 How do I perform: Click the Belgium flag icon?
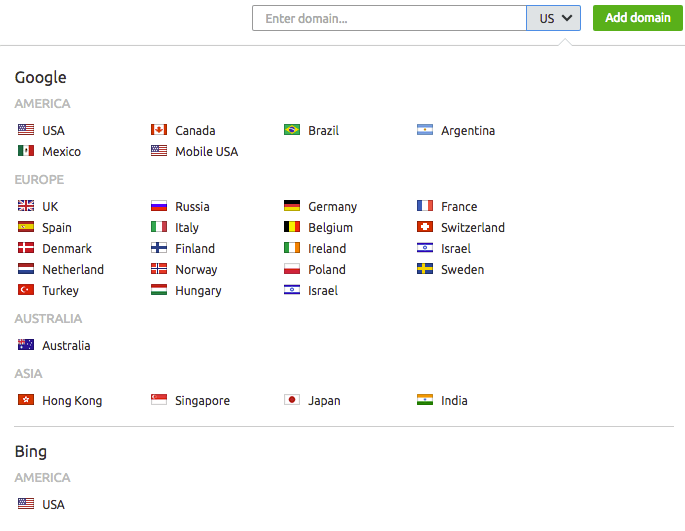[292, 227]
